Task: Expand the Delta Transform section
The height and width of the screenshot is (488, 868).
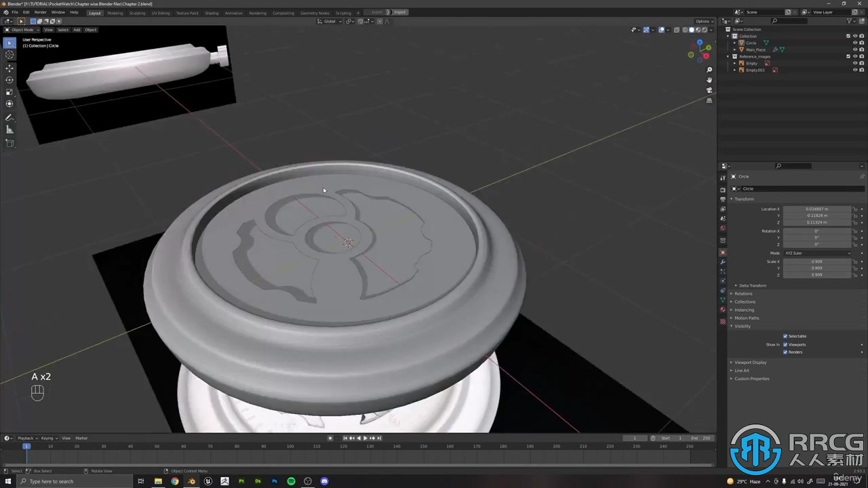Action: point(751,285)
